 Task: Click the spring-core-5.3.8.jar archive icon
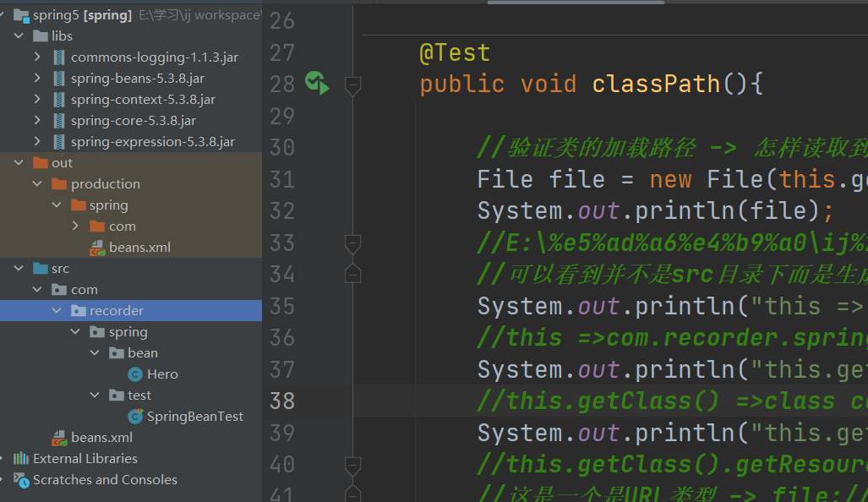pyautogui.click(x=59, y=121)
